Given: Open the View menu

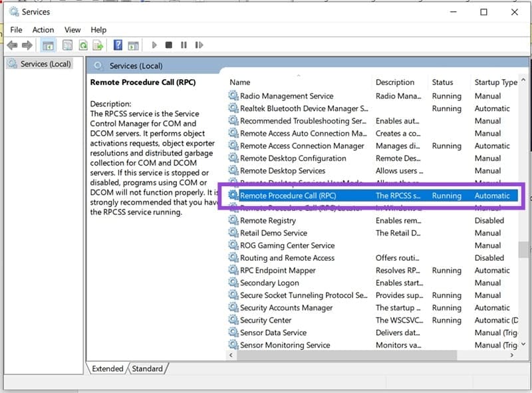Looking at the screenshot, I should coord(72,29).
